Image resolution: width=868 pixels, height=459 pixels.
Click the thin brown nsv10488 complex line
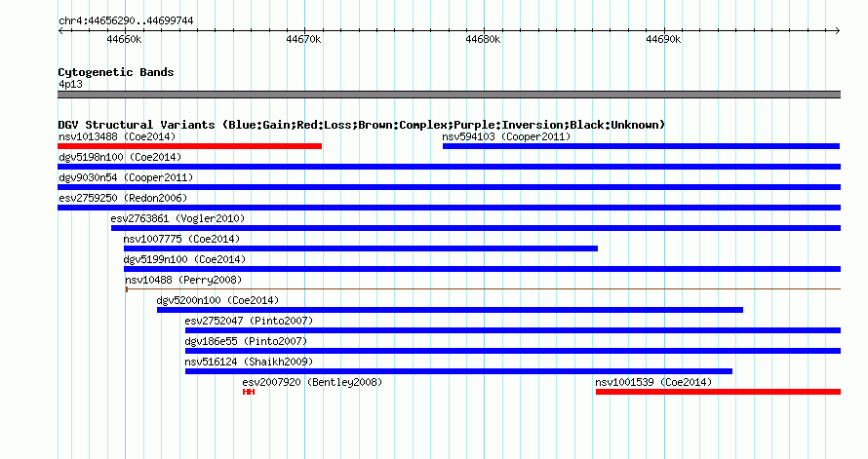[x=484, y=289]
